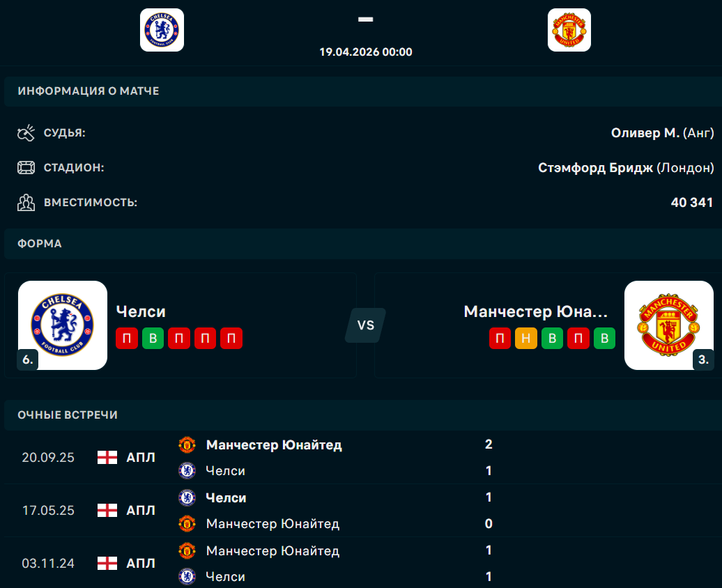Click Manchester United's orange draw form badge

[x=526, y=338]
